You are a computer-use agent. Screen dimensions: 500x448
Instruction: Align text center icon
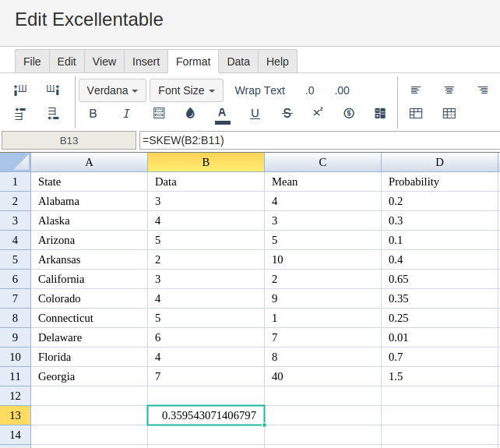point(449,90)
